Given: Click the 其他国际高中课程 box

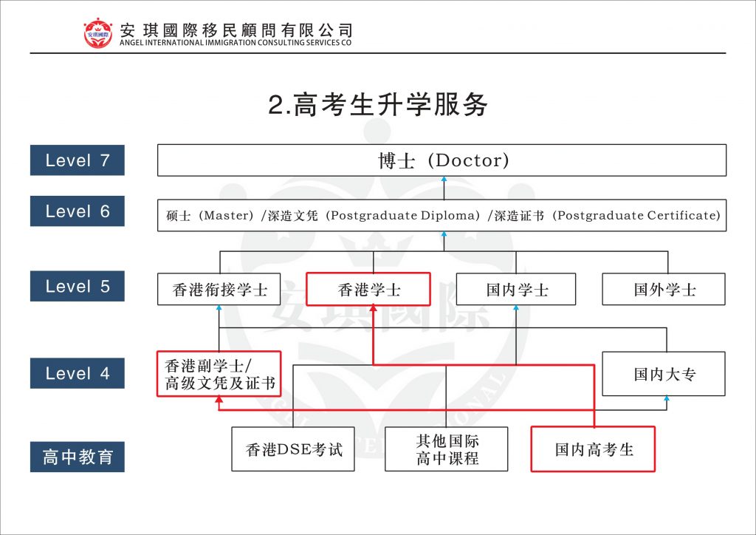Looking at the screenshot, I should (447, 449).
